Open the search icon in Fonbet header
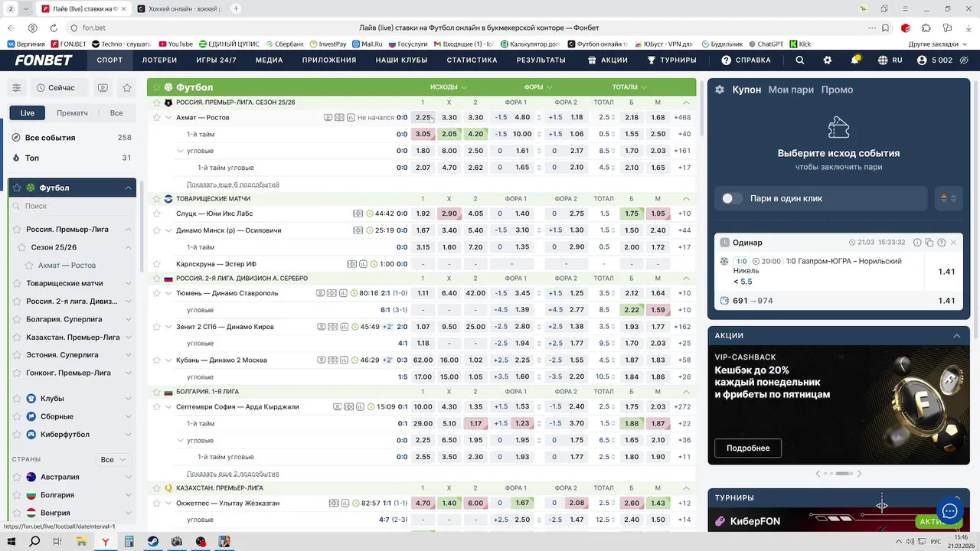Image resolution: width=980 pixels, height=551 pixels. (x=800, y=60)
